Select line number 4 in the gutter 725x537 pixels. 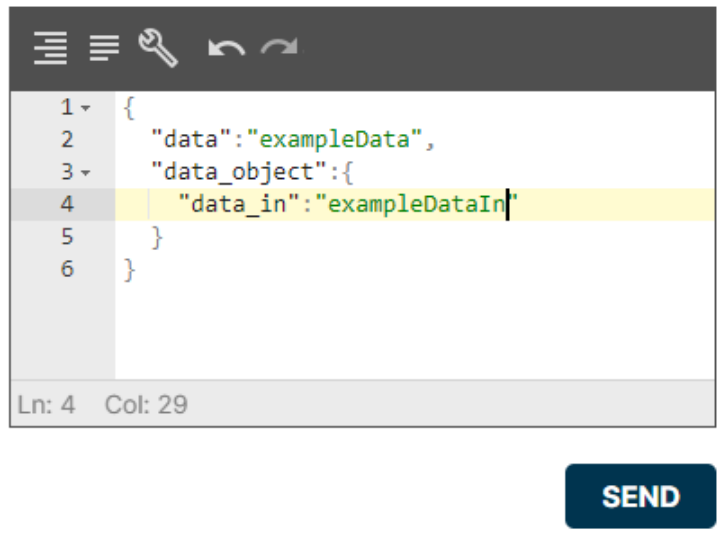[x=66, y=205]
